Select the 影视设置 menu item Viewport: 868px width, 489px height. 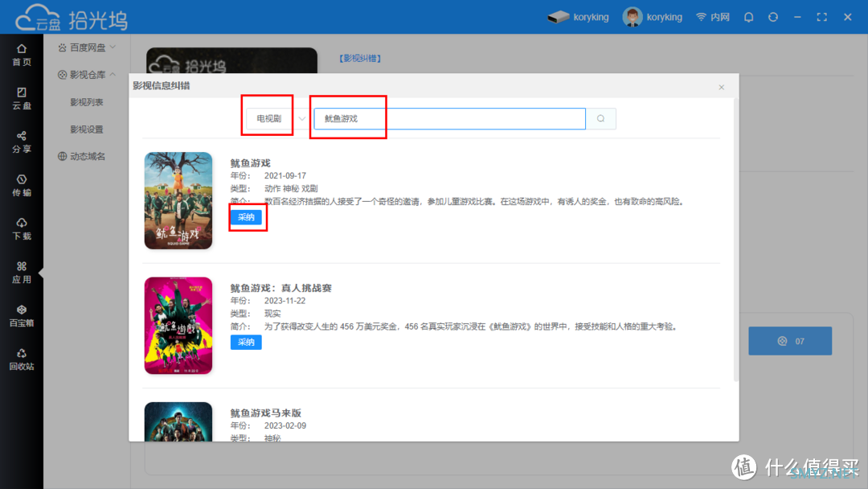[x=86, y=129]
